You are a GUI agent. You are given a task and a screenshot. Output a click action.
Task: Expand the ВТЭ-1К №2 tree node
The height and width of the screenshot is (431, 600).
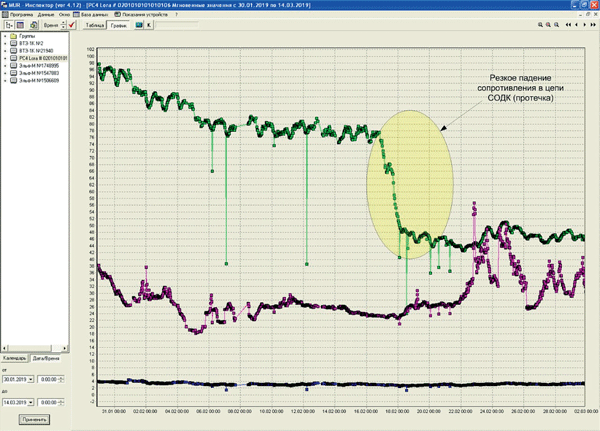(x=5, y=43)
